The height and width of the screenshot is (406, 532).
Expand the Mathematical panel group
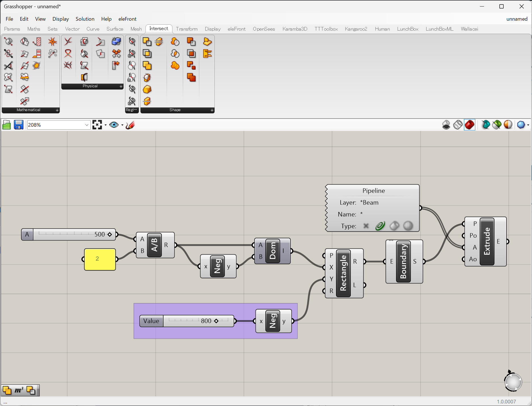click(x=57, y=110)
